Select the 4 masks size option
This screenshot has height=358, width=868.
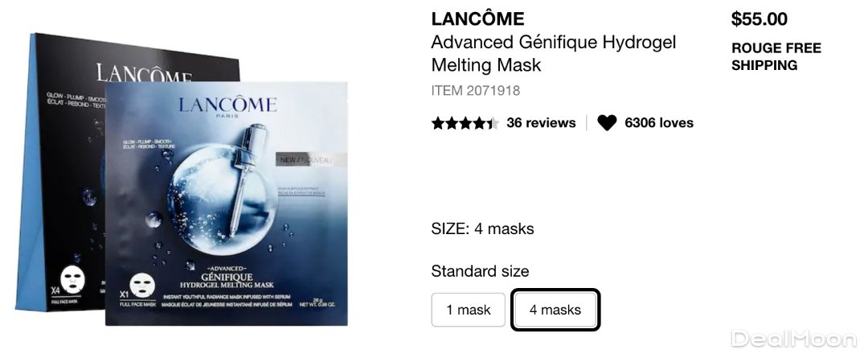click(x=555, y=310)
